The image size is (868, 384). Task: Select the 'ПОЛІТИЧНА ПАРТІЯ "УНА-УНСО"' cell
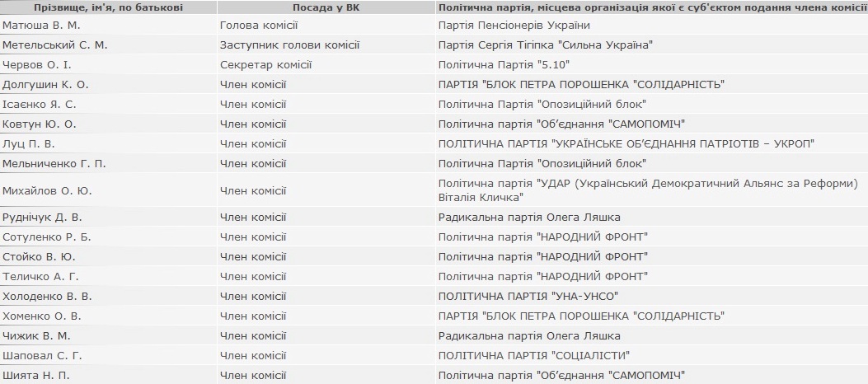coord(528,296)
